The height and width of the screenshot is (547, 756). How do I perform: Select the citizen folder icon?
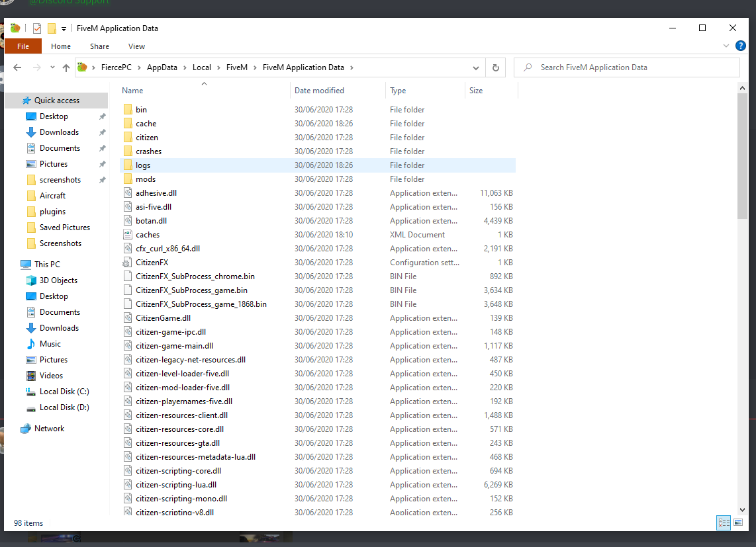(x=128, y=138)
